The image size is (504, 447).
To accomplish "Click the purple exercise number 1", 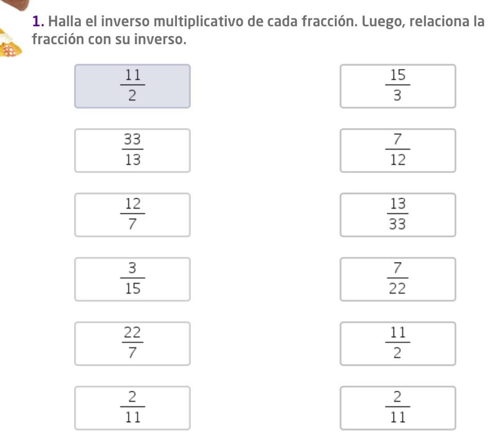I will point(37,23).
